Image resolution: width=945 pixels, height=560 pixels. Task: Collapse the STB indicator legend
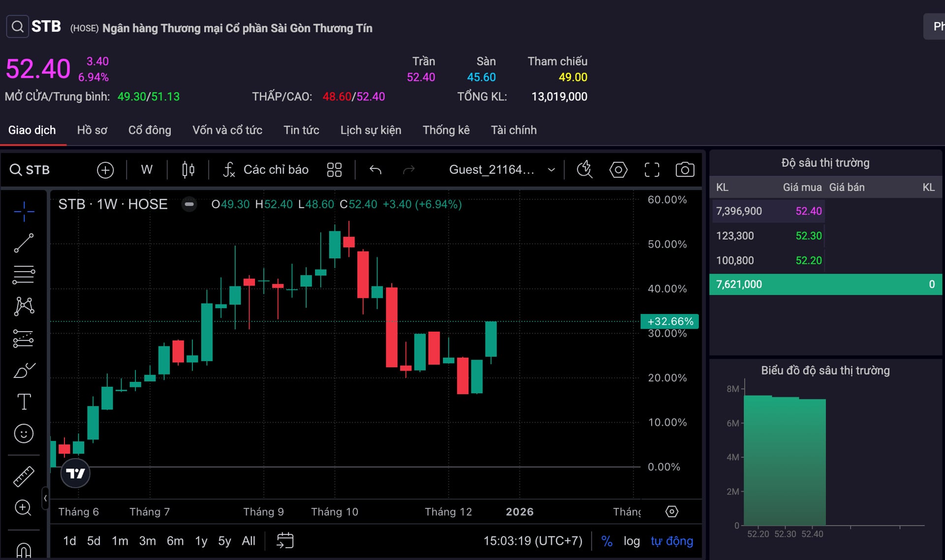pyautogui.click(x=189, y=204)
